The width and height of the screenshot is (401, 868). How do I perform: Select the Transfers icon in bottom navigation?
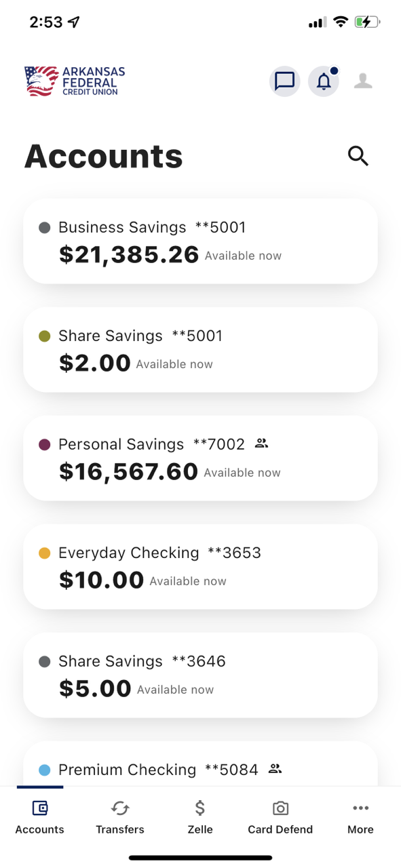(120, 808)
